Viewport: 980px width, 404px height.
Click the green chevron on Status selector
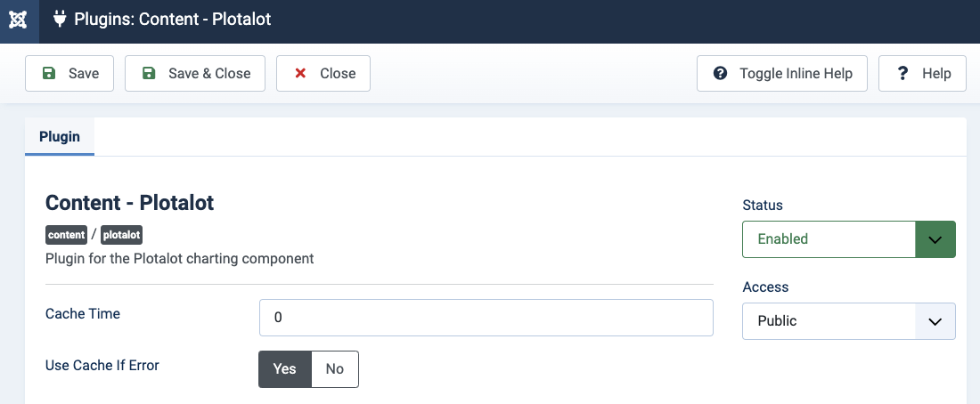pos(935,239)
